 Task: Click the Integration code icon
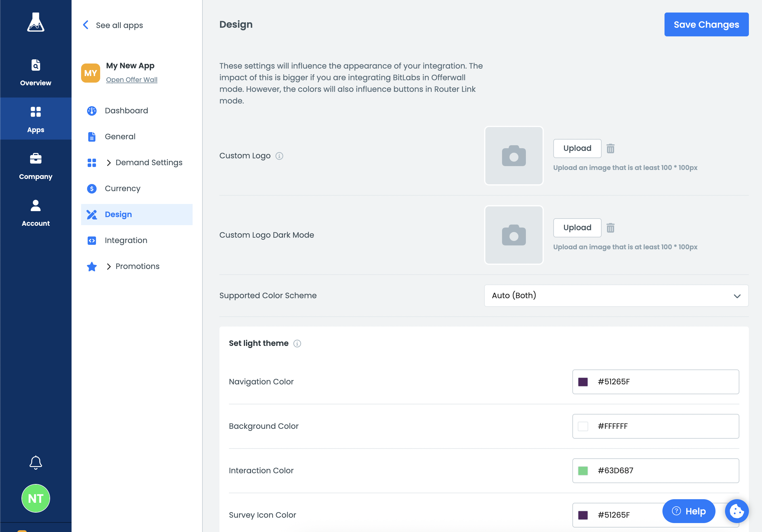tap(92, 241)
